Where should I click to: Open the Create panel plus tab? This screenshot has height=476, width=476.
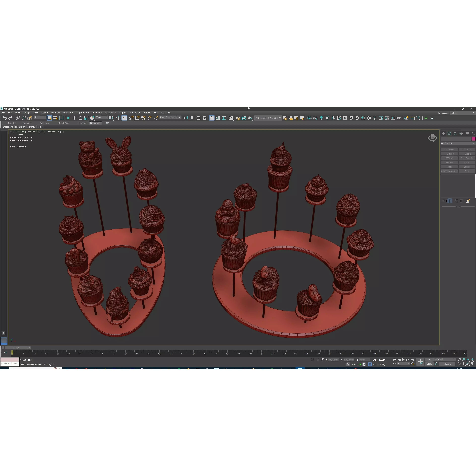pos(443,134)
